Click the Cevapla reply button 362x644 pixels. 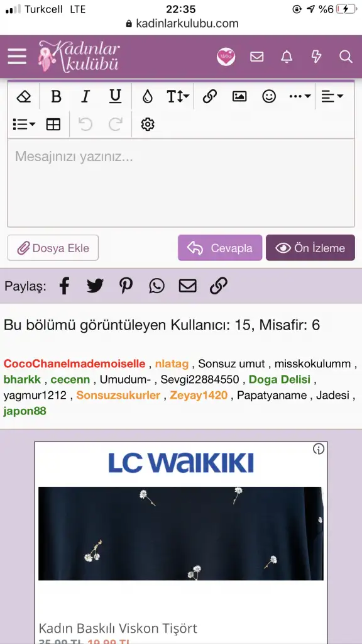219,248
